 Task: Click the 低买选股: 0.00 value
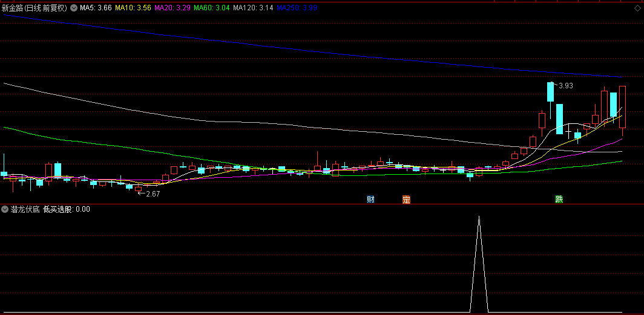67,209
